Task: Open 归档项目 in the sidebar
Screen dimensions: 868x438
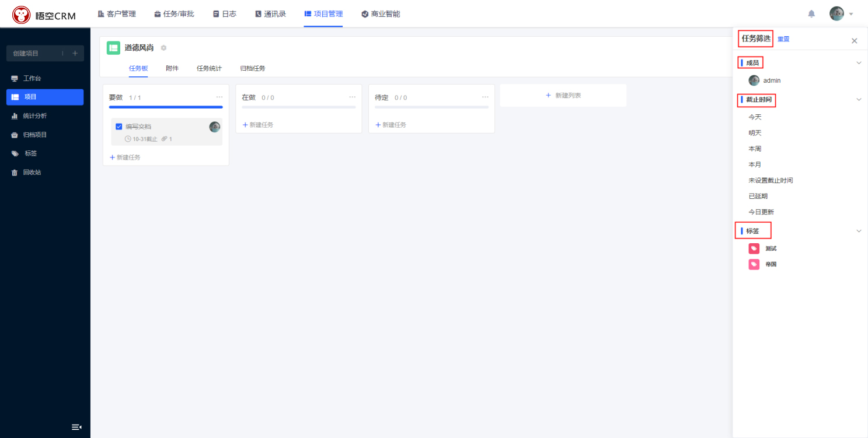Action: point(45,135)
